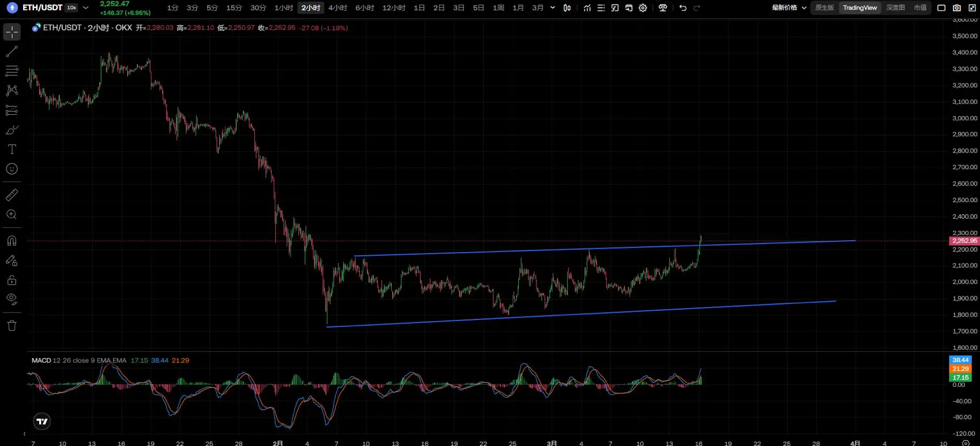Switch to the 4小时 timeframe
980x446 pixels.
pyautogui.click(x=338, y=8)
